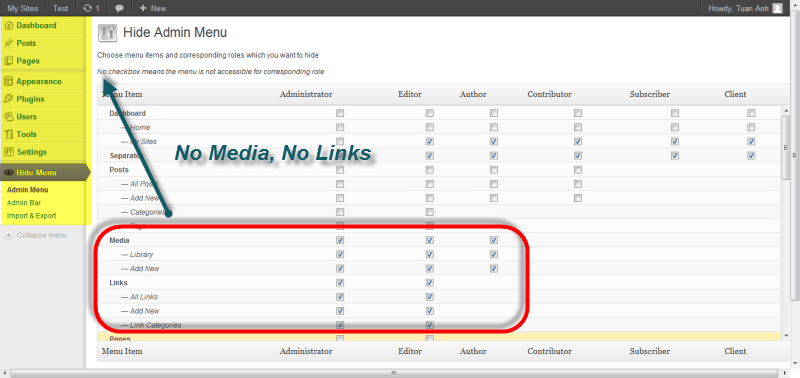
Task: Click the Hide Admin Menu page icon
Action: click(108, 33)
